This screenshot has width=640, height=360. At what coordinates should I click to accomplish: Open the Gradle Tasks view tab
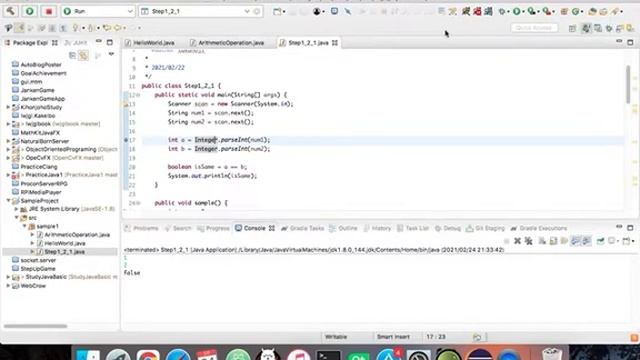(302, 228)
